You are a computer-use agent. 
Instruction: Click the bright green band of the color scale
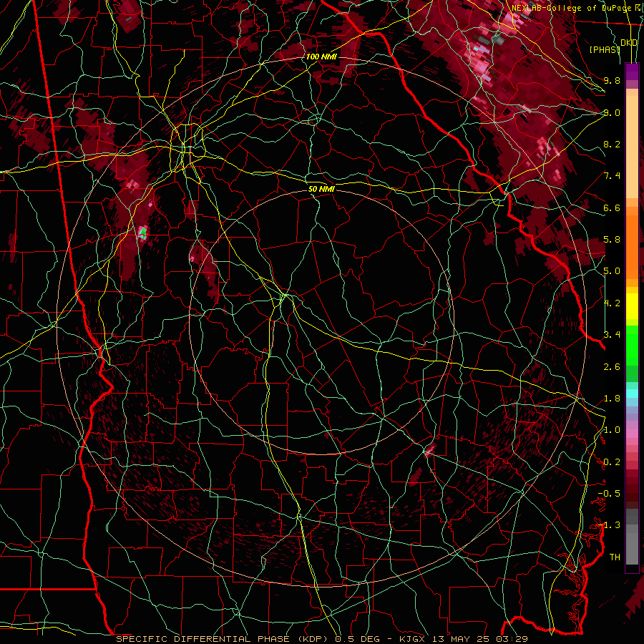tap(632, 346)
